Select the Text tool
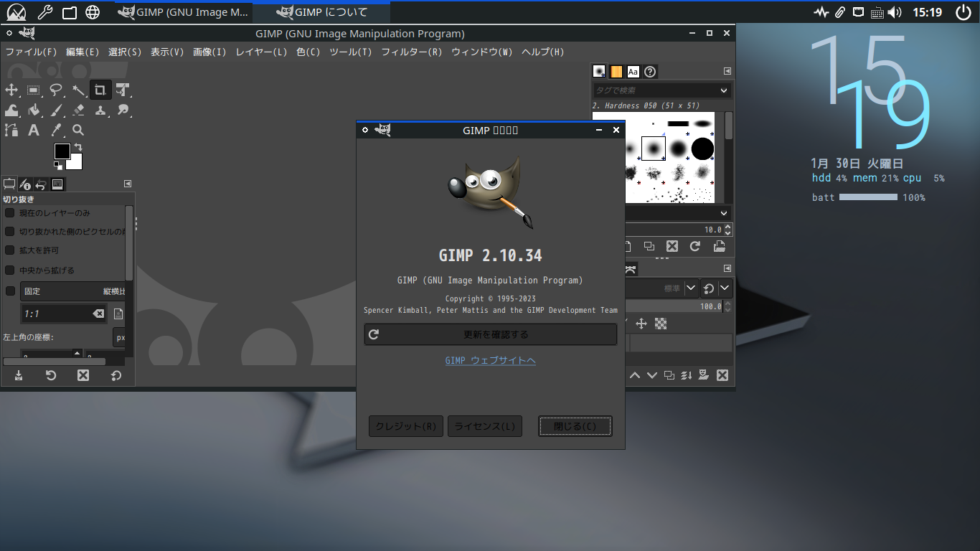Viewport: 980px width, 551px height. click(x=34, y=130)
